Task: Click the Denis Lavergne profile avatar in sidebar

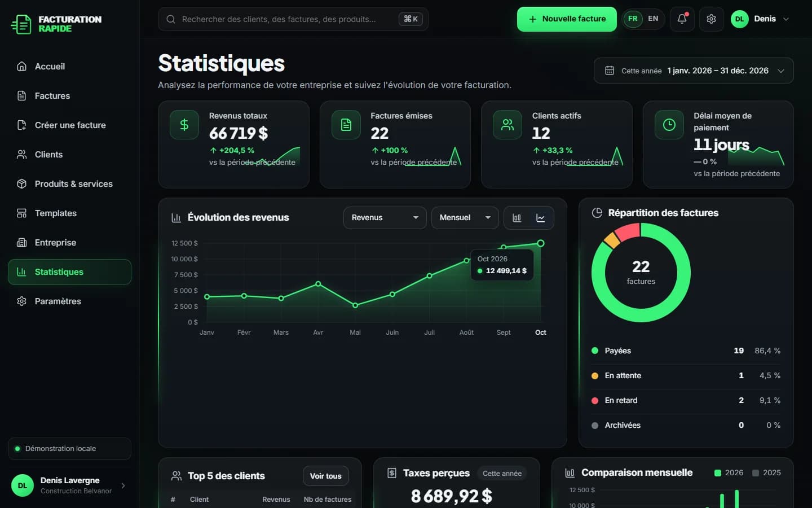Action: [x=23, y=485]
